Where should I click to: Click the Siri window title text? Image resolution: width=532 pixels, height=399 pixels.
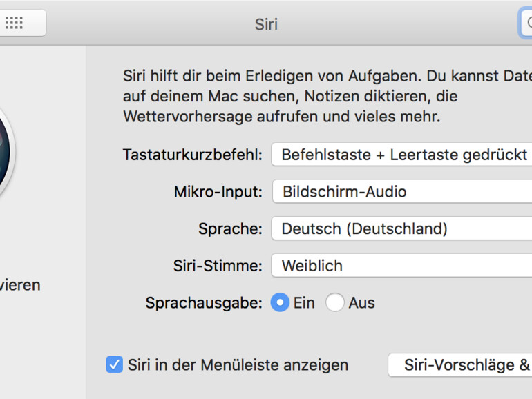(x=266, y=24)
